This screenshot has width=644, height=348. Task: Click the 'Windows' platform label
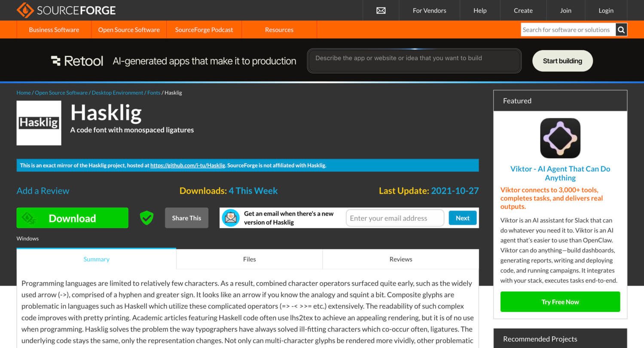pyautogui.click(x=27, y=238)
